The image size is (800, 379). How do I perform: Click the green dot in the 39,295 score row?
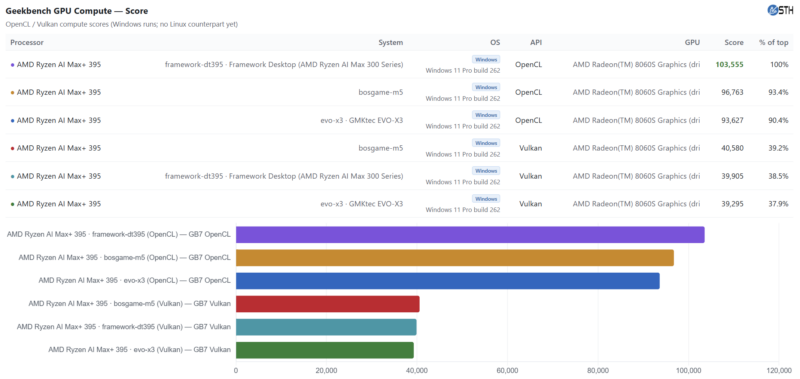[12, 204]
